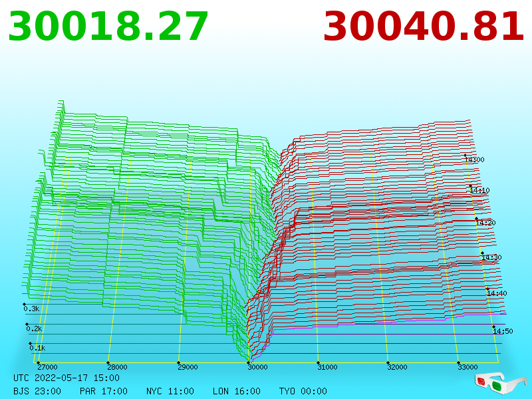The image size is (532, 399).
Task: Click the 14:30 time axis marker
Action: 491,257
